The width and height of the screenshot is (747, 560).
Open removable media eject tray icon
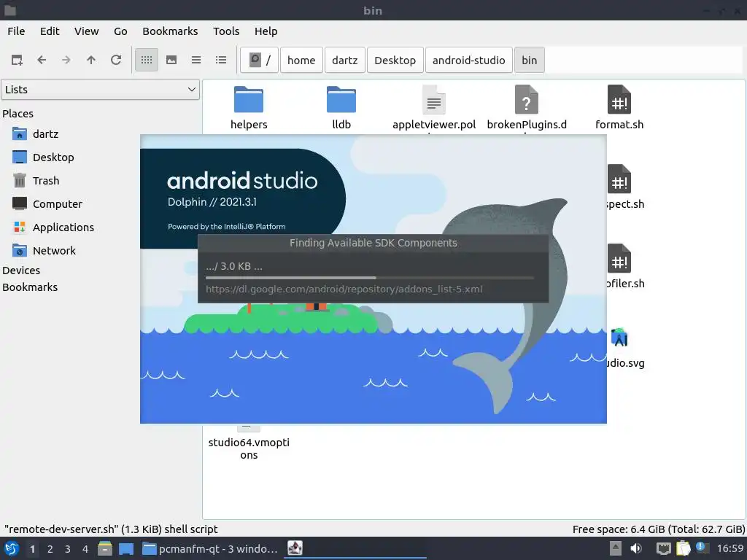coord(616,548)
